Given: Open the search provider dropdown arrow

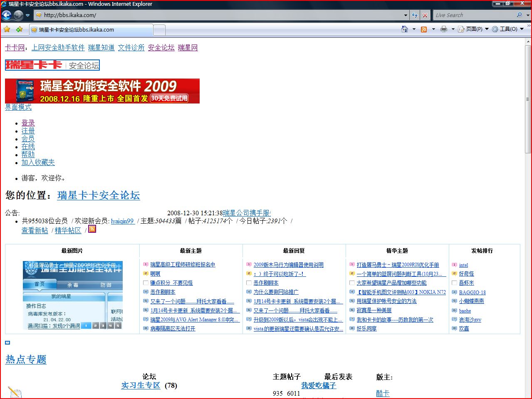Looking at the screenshot, I should click(x=528, y=15).
